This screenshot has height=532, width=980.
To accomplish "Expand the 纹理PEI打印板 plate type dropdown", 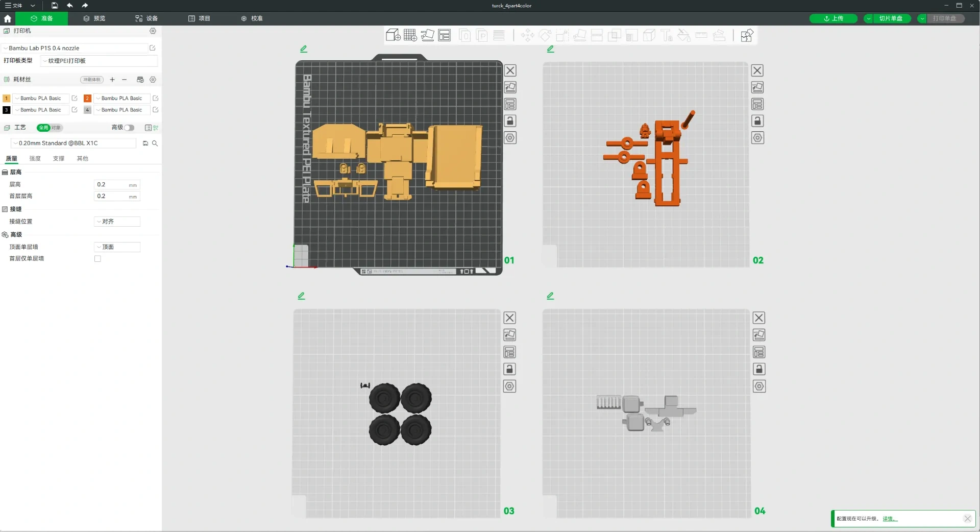I will 99,61.
